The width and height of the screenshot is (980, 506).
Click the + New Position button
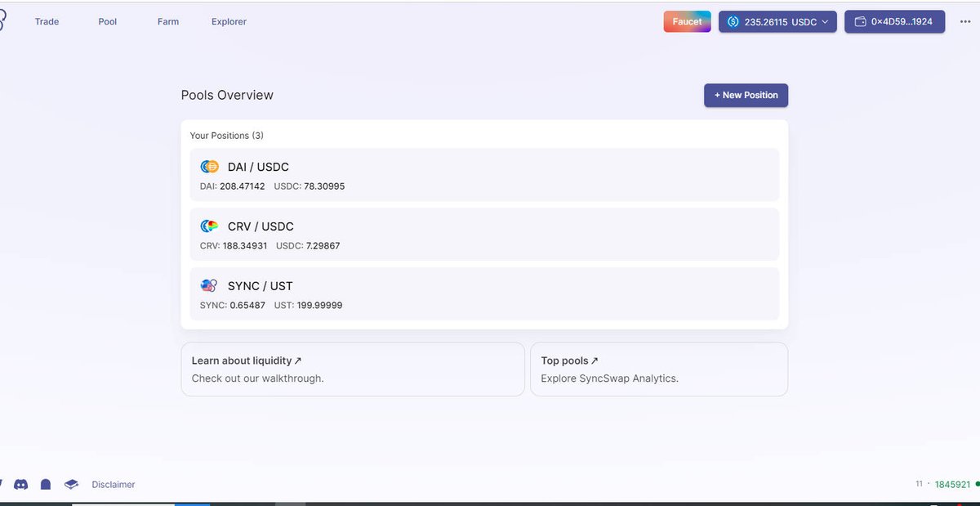(746, 95)
